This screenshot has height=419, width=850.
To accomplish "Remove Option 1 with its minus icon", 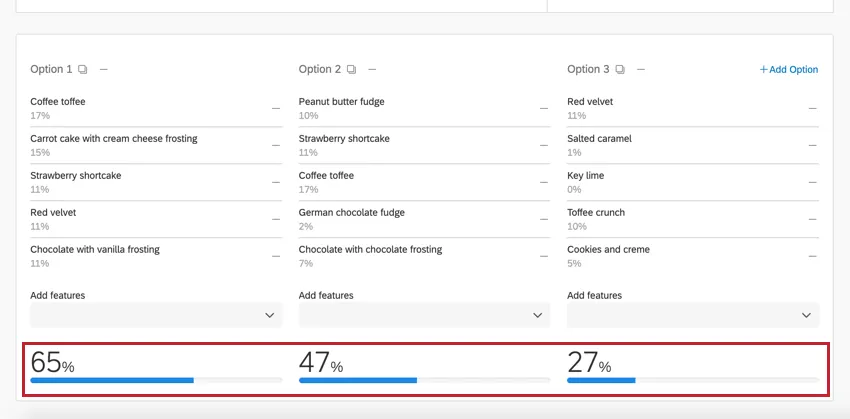I will [x=104, y=70].
